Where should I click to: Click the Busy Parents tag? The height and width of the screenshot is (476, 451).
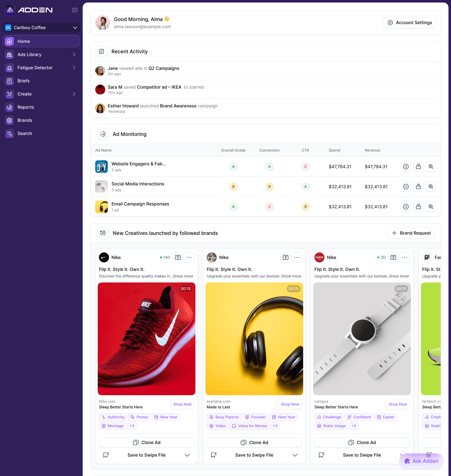(x=224, y=417)
